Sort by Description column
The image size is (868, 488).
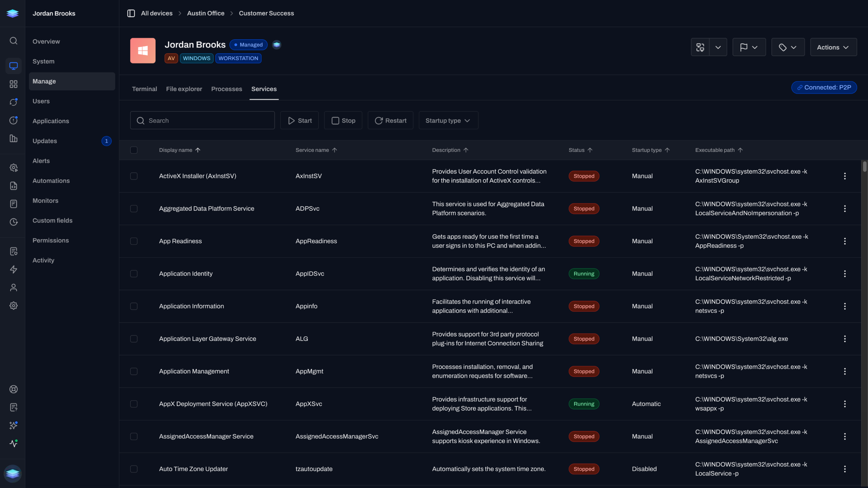point(450,150)
